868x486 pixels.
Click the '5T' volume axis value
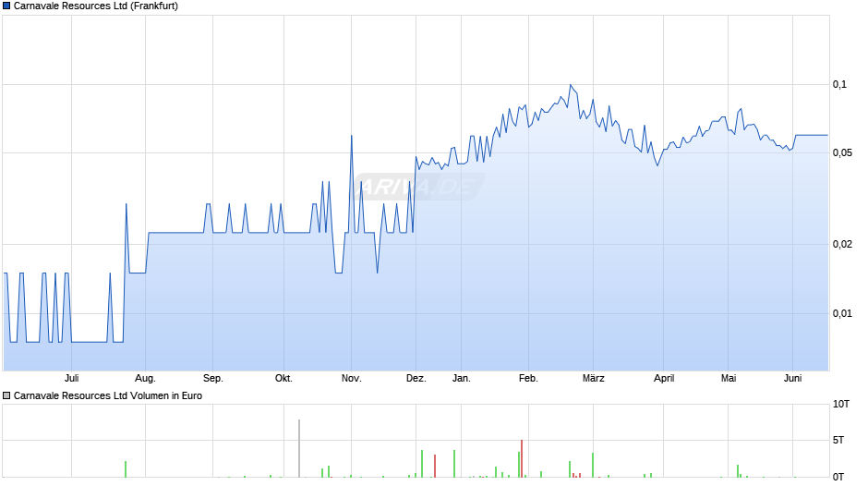pos(838,440)
